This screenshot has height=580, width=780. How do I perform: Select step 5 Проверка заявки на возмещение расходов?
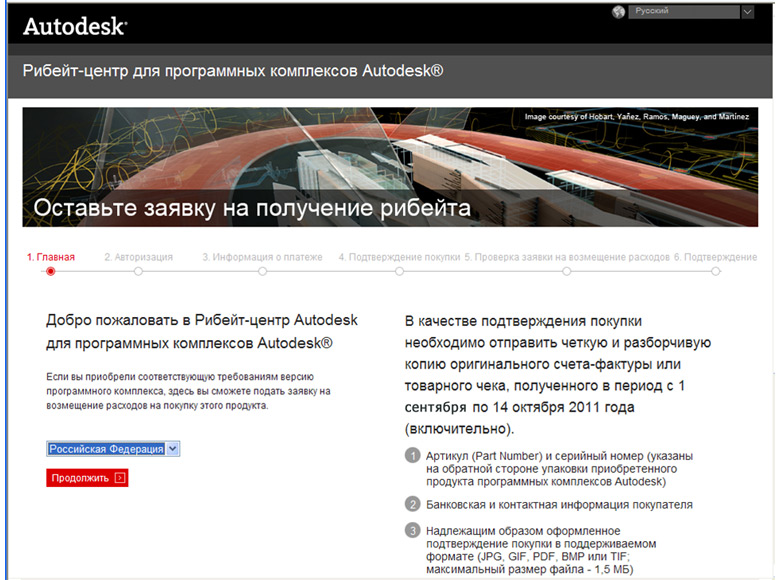[x=566, y=257]
